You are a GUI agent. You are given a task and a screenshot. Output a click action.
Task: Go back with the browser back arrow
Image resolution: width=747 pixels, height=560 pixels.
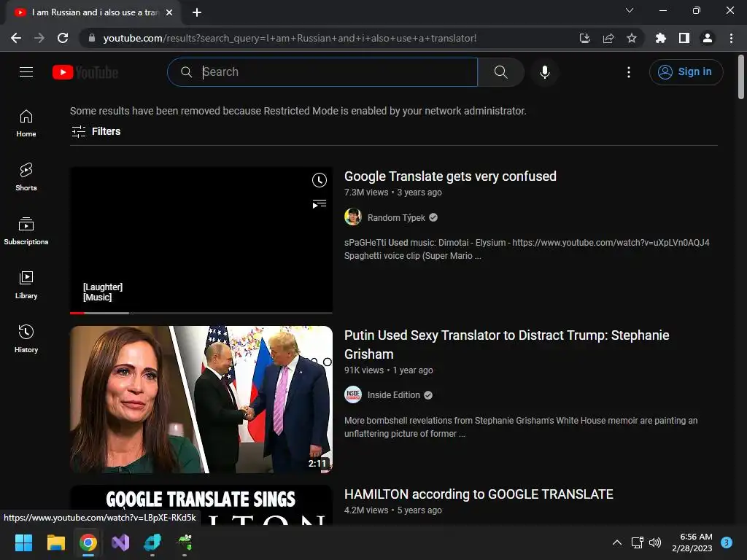(16, 38)
